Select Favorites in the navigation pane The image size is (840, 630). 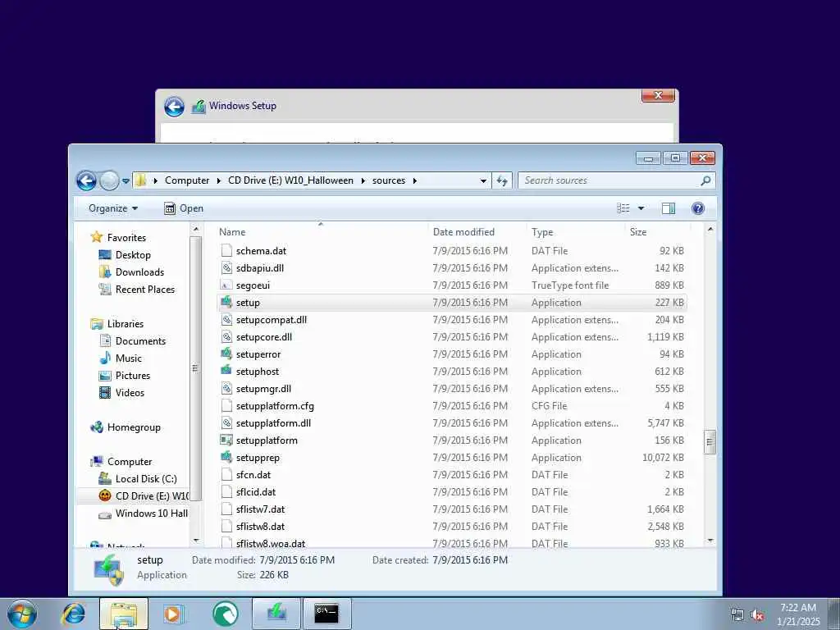click(126, 237)
